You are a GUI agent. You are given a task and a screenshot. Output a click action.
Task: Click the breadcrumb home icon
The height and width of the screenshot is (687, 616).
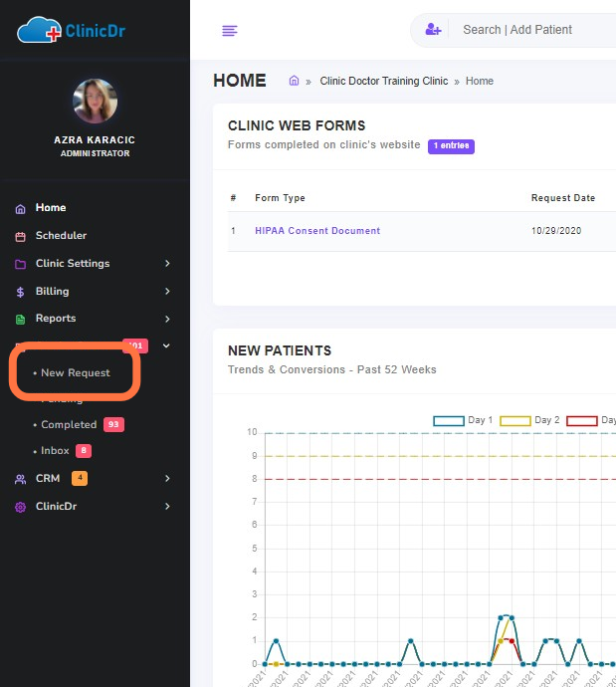click(x=294, y=81)
